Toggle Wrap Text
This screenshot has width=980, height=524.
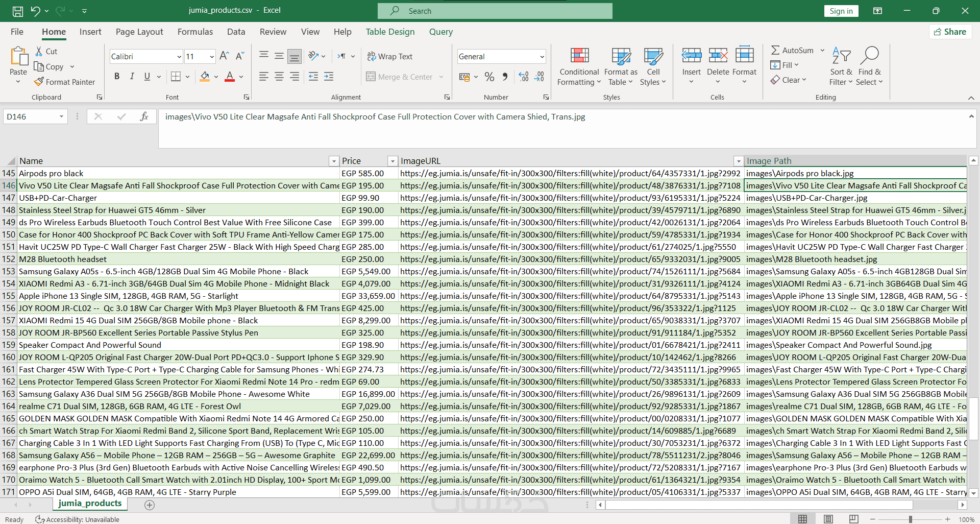[390, 56]
